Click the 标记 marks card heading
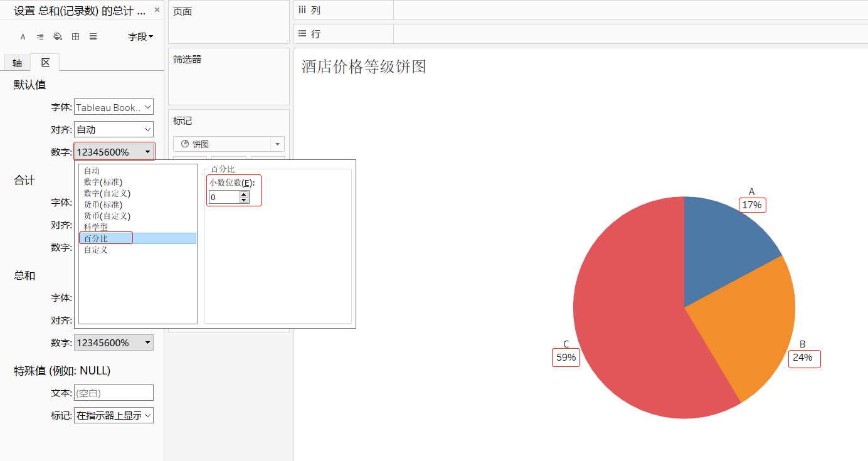This screenshot has width=868, height=461. pos(183,120)
